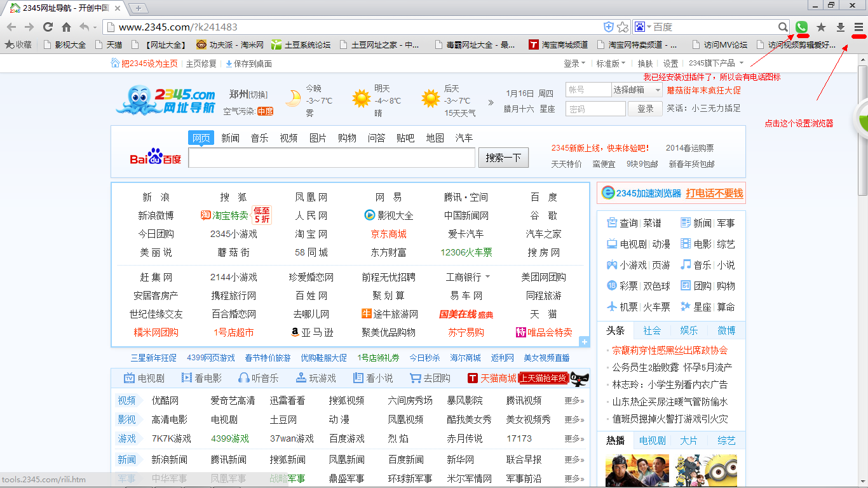868x488 pixels.
Task: Click the 帐号 account input field
Action: pos(588,90)
